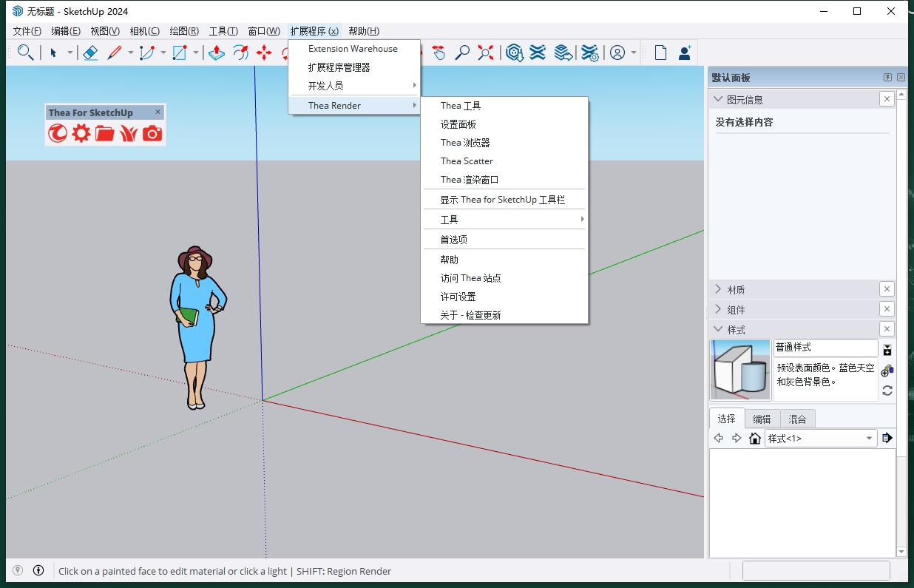
Task: Click the model credits info icon
Action: point(38,570)
